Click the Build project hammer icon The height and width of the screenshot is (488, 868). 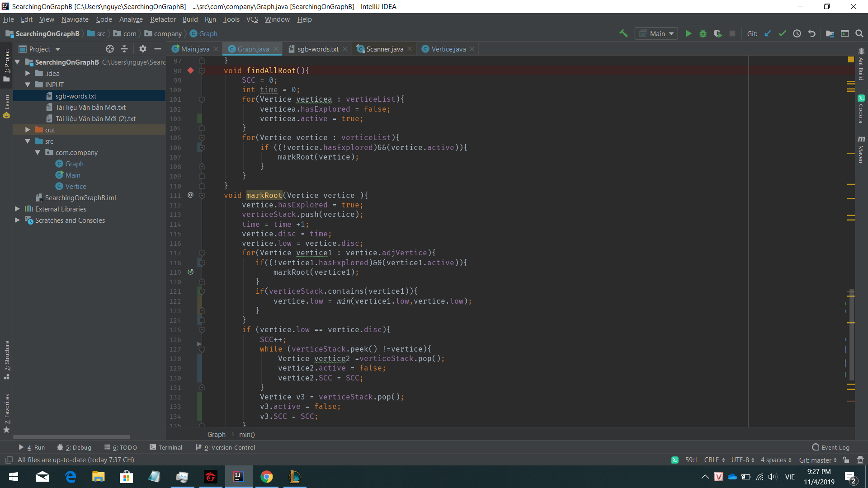pyautogui.click(x=623, y=33)
